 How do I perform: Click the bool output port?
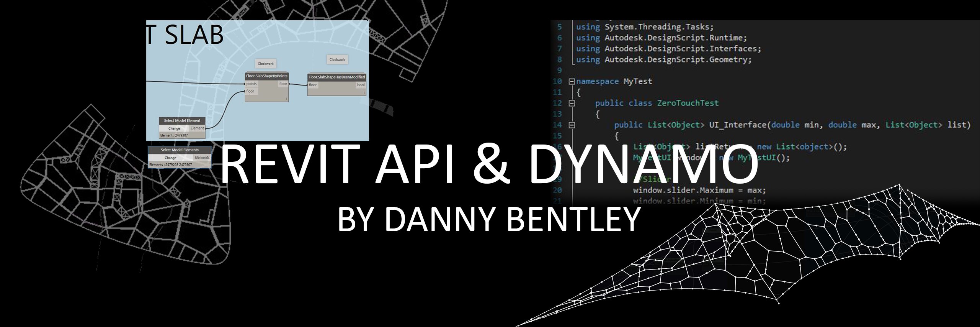tap(361, 85)
